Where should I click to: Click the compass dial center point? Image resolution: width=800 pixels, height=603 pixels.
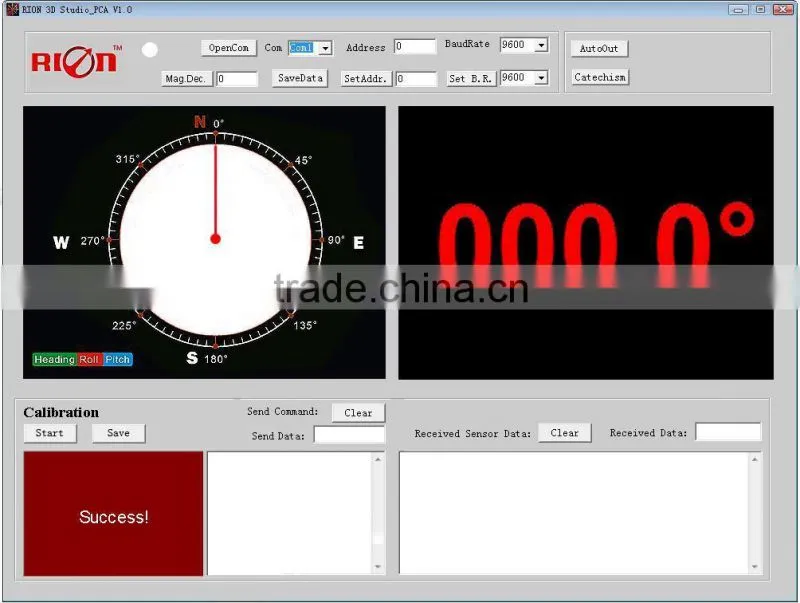pyautogui.click(x=215, y=239)
